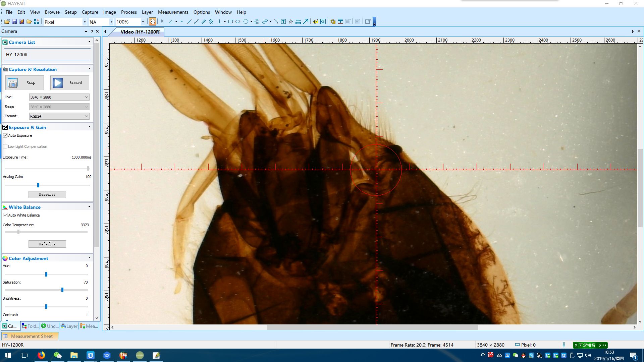The width and height of the screenshot is (644, 362).
Task: Click the Snap camera icon button
Action: (24, 83)
